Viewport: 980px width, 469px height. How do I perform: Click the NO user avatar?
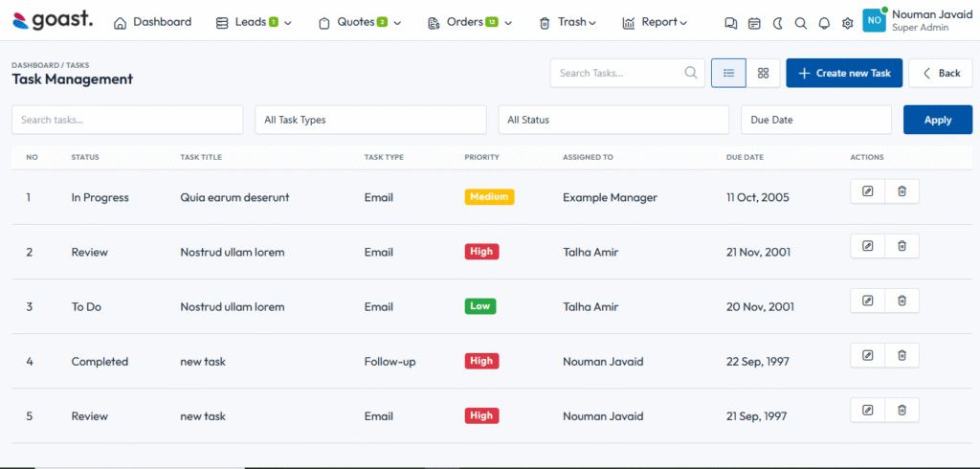(x=875, y=21)
